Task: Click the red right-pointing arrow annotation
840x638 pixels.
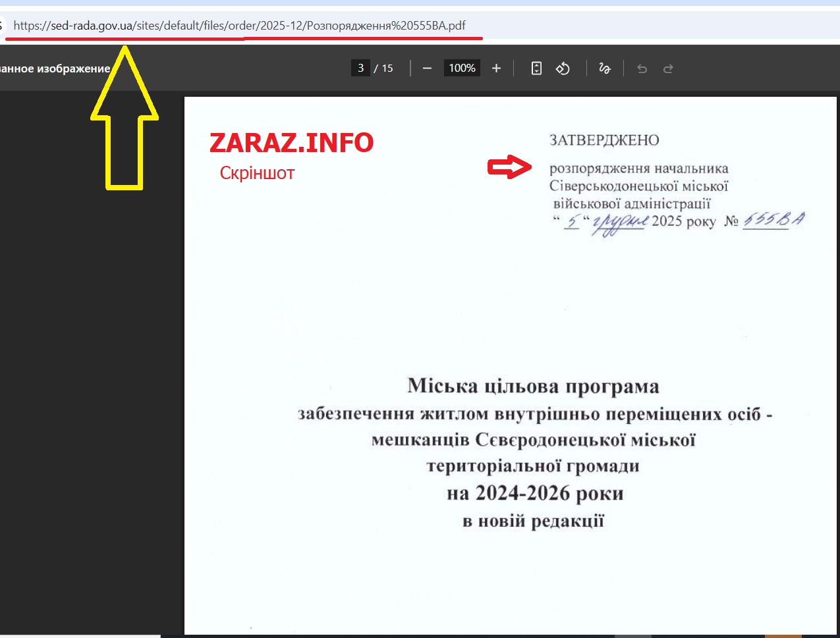Action: point(509,168)
